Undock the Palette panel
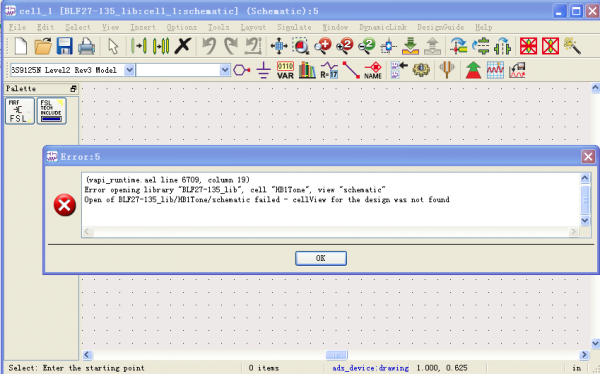600x374 pixels. click(x=73, y=88)
